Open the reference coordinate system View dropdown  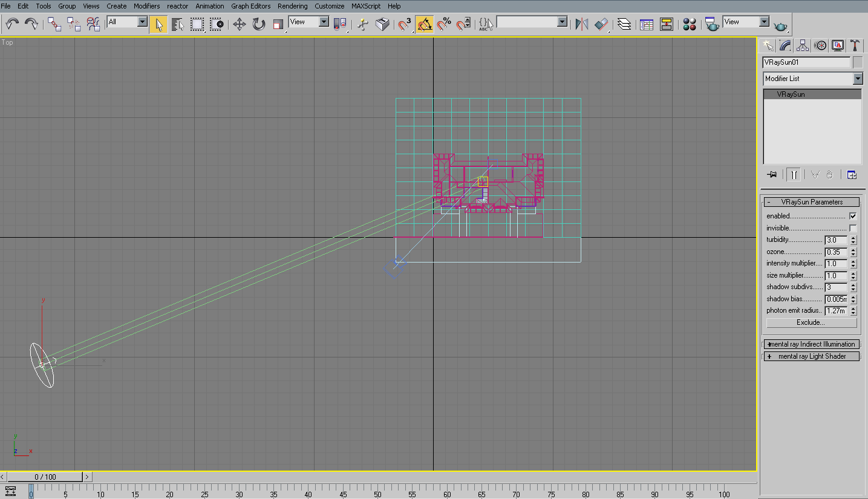(x=308, y=22)
